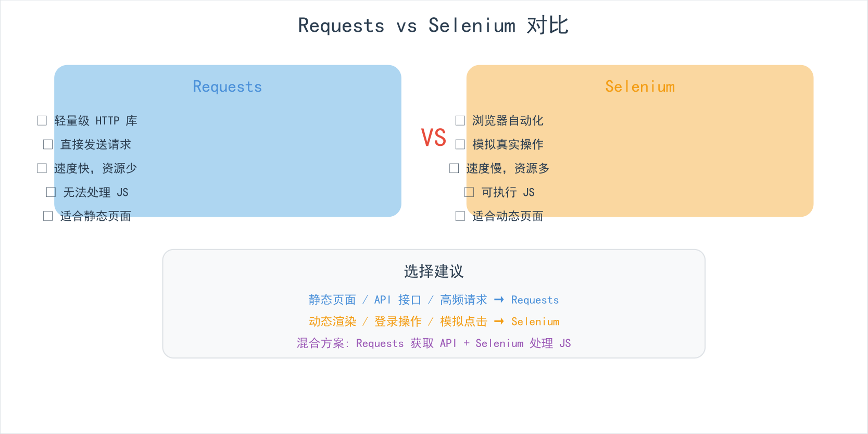This screenshot has height=434, width=868.
Task: Click the 选择建议 heading
Action: click(x=434, y=271)
